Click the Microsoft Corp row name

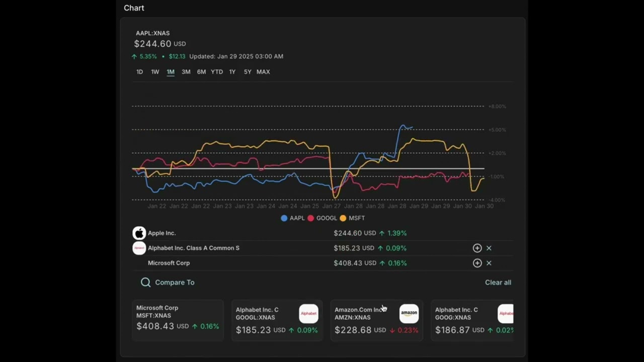[x=169, y=263]
